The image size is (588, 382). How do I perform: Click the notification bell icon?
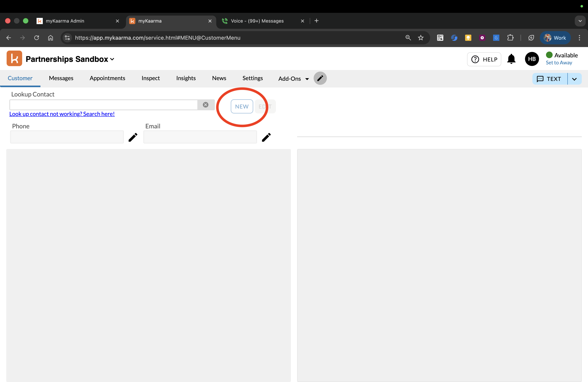[x=511, y=59]
